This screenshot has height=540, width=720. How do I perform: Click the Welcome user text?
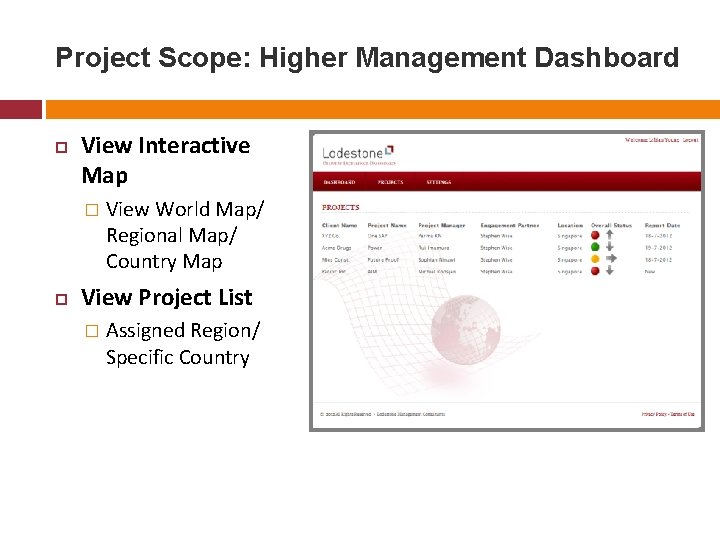[652, 140]
